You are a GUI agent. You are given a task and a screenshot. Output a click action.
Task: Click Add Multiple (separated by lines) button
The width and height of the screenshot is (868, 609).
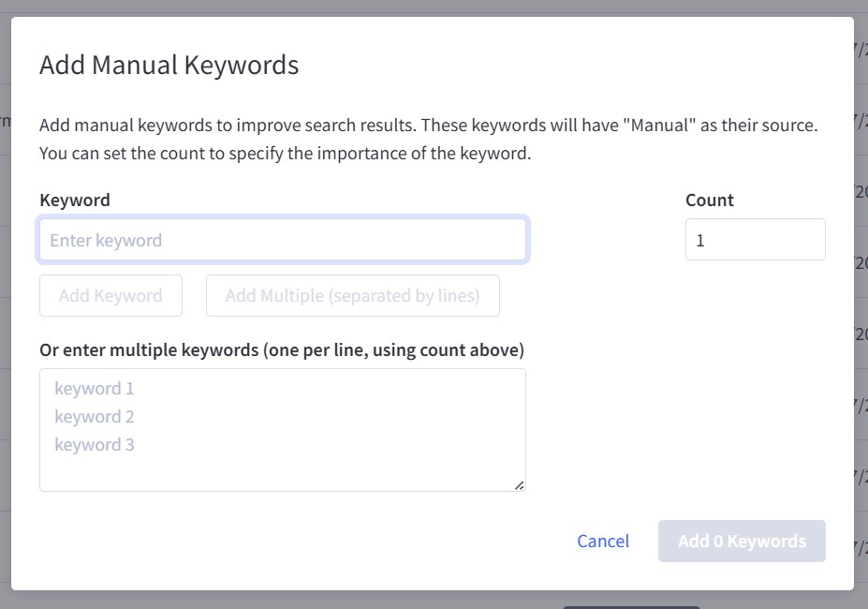click(353, 296)
